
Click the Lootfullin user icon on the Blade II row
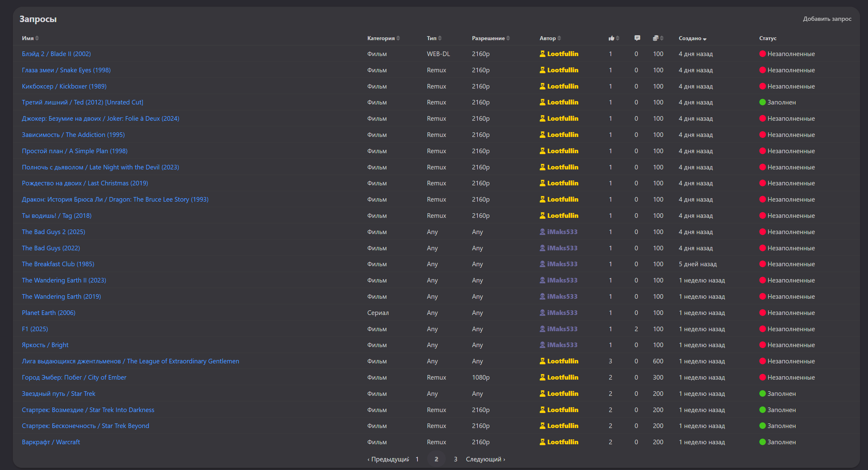pos(542,54)
